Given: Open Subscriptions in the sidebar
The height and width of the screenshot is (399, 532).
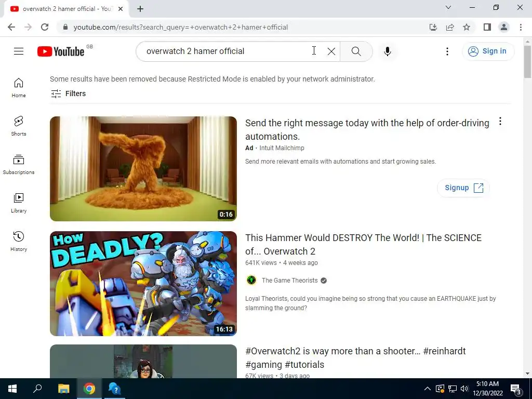Looking at the screenshot, I should [x=19, y=165].
